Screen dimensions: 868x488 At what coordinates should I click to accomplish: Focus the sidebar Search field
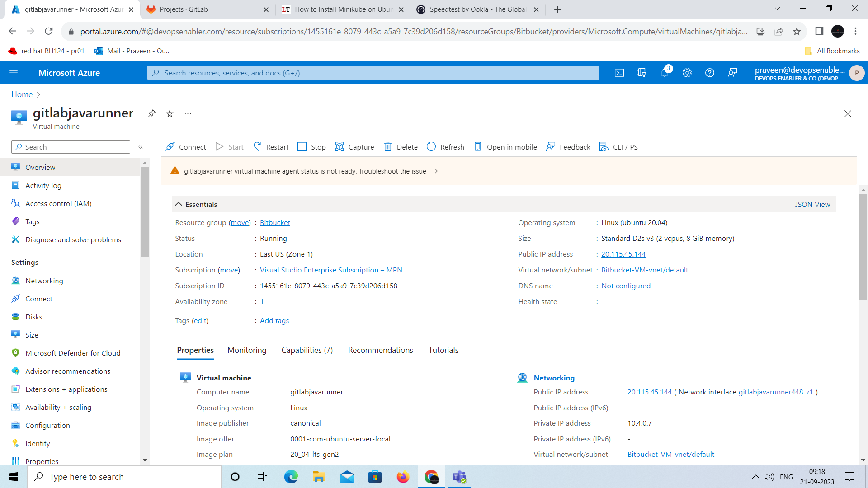(71, 147)
